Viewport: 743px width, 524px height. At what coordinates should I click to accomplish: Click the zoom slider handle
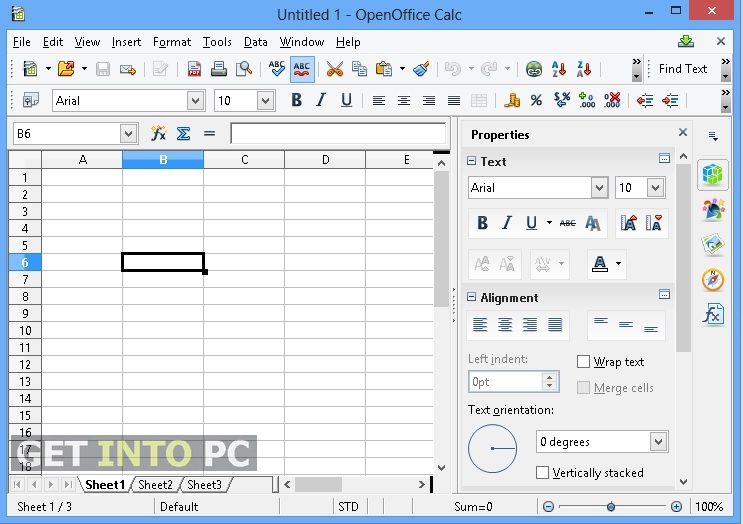pyautogui.click(x=611, y=507)
